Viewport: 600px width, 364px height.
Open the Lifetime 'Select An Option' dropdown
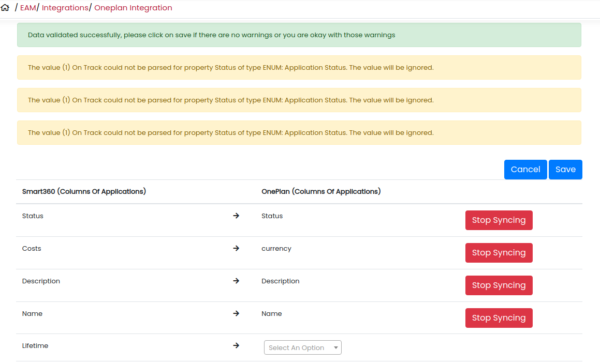(303, 347)
